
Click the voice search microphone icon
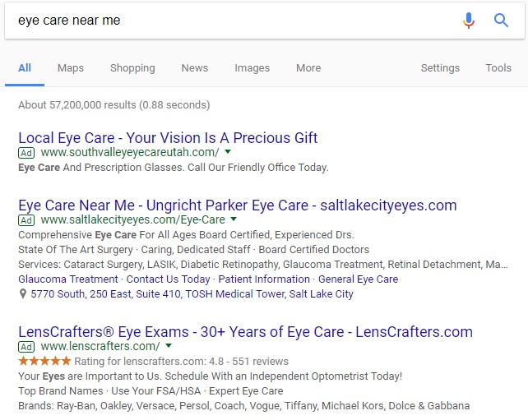click(469, 21)
